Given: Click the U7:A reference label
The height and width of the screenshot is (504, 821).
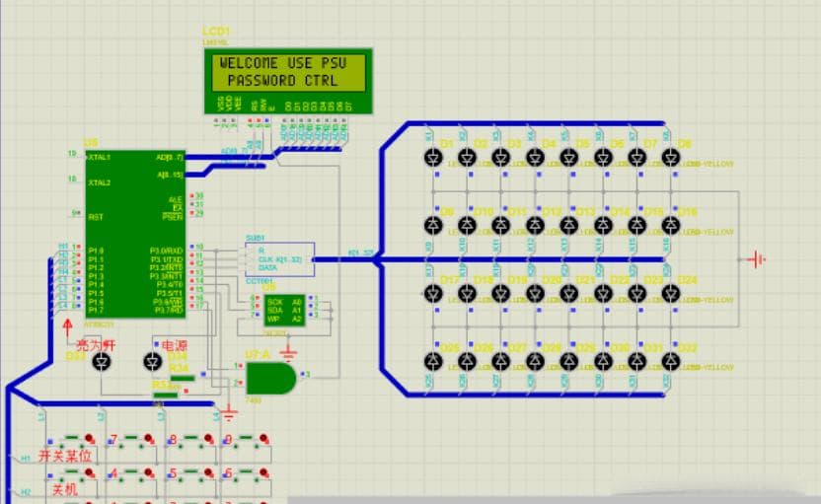Looking at the screenshot, I should [258, 354].
